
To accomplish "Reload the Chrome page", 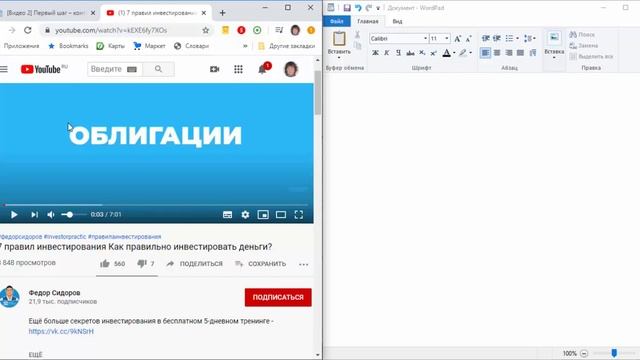I will (x=27, y=30).
